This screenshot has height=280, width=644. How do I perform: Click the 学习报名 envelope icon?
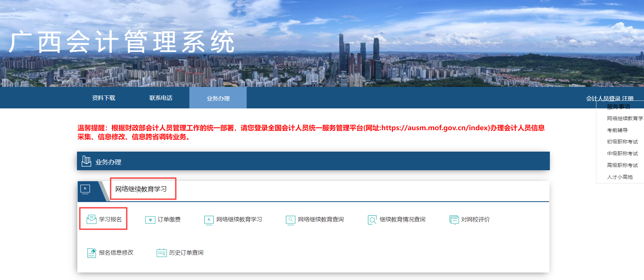[91, 219]
